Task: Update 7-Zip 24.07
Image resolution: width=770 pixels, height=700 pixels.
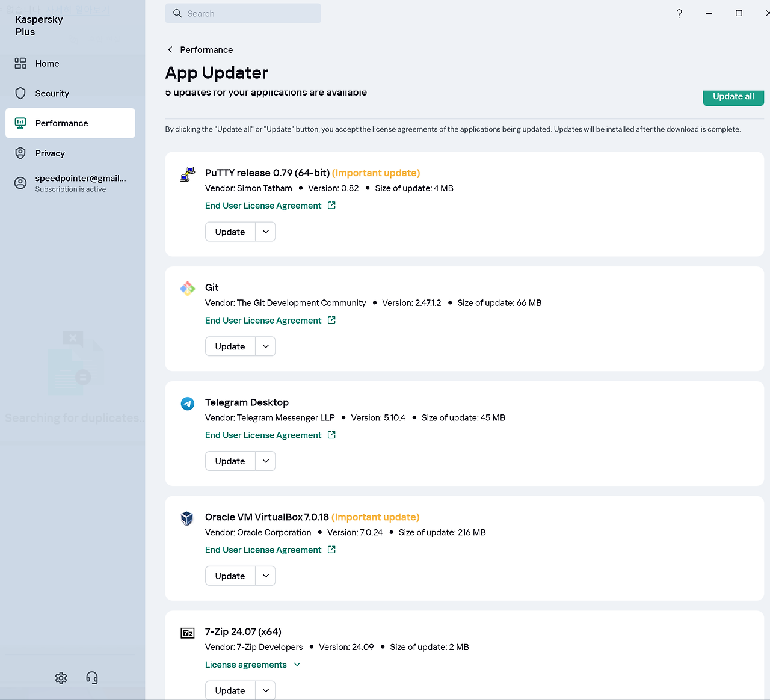Action: (x=230, y=690)
